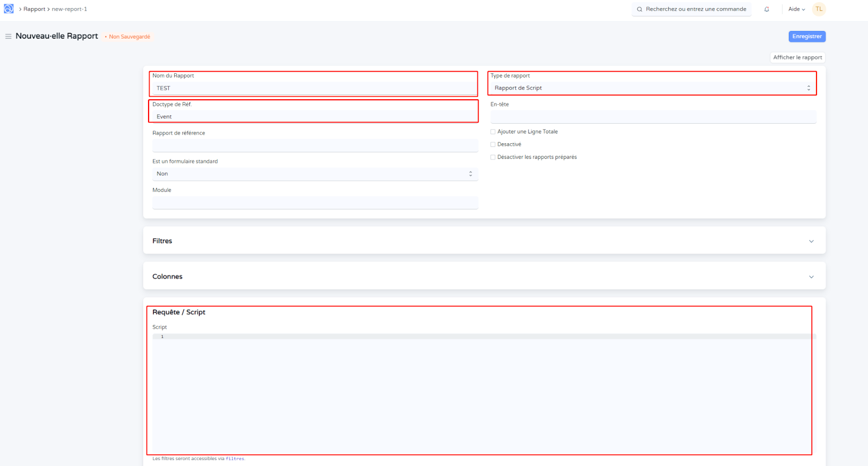Check the Desactivé checkbox
Screen dimensions: 868x466
493,144
